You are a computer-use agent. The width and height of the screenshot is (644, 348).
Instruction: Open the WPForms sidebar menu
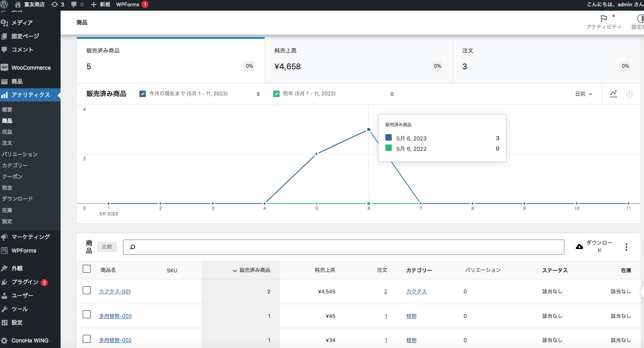(x=30, y=251)
